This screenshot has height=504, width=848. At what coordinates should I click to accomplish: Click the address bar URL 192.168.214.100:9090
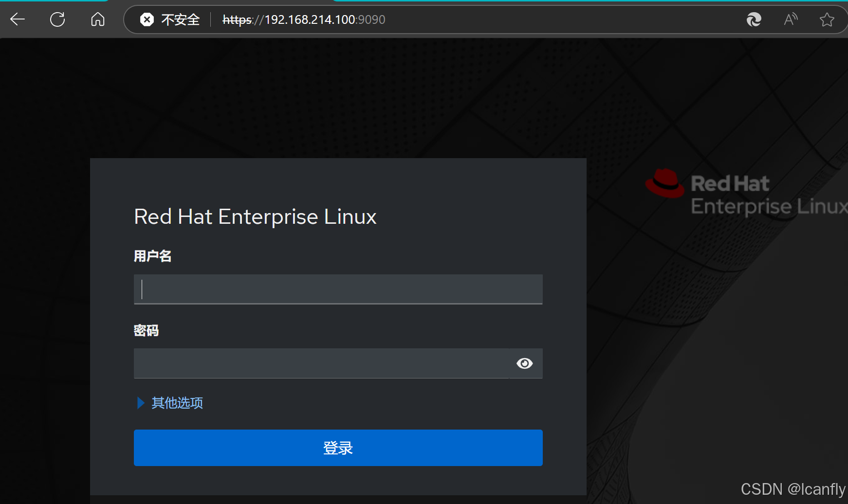tap(304, 19)
